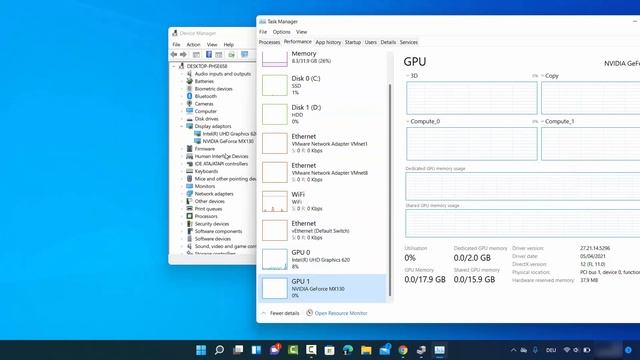
Task: Expand the Disk drives node
Action: [182, 119]
